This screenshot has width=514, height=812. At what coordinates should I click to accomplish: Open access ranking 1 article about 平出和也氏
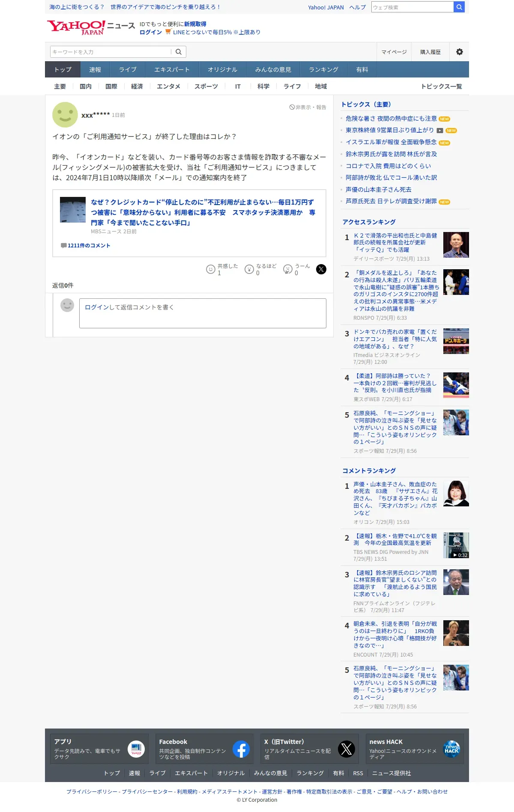tap(395, 242)
